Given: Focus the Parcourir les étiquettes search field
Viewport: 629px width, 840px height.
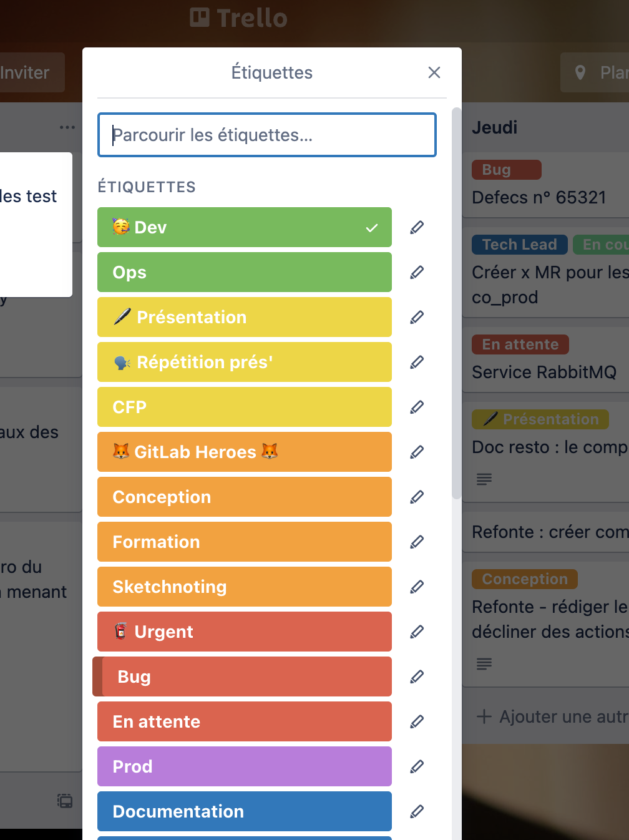Looking at the screenshot, I should [x=267, y=135].
